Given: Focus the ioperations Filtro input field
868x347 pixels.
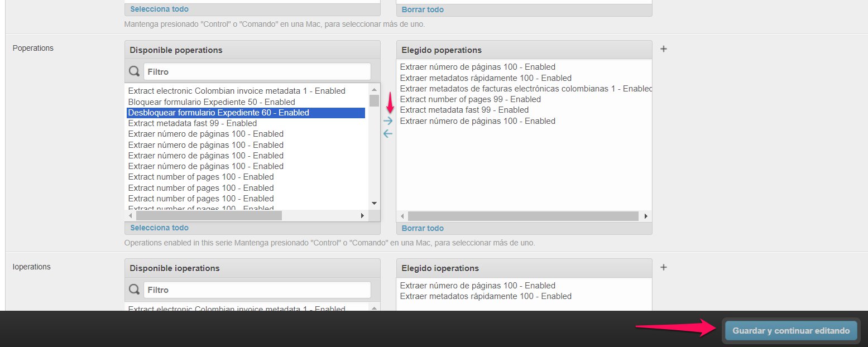Looking at the screenshot, I should [x=257, y=290].
